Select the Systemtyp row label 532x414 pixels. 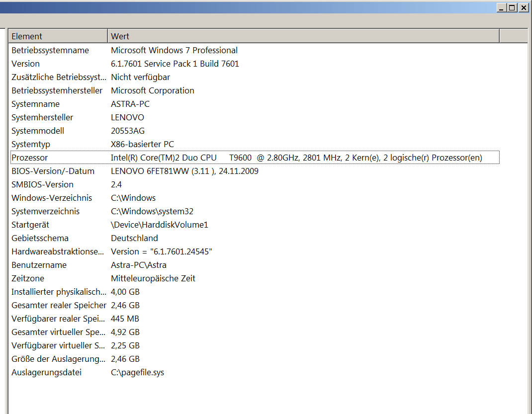point(31,145)
